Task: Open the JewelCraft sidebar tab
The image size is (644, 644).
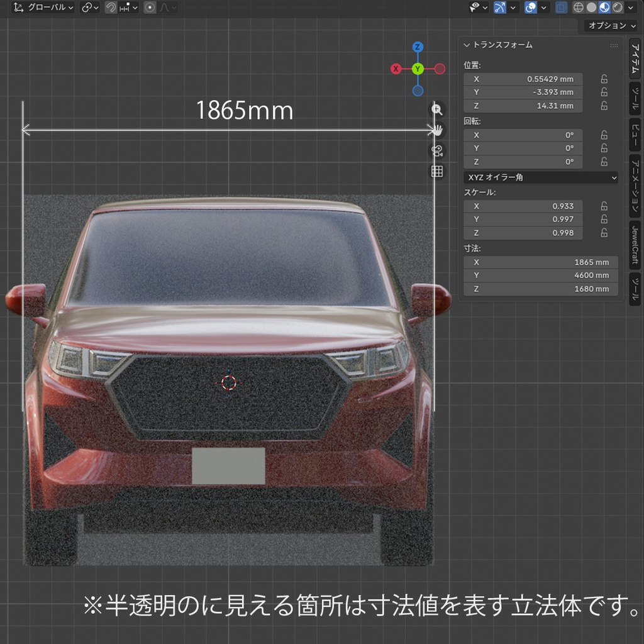Action: coord(635,245)
